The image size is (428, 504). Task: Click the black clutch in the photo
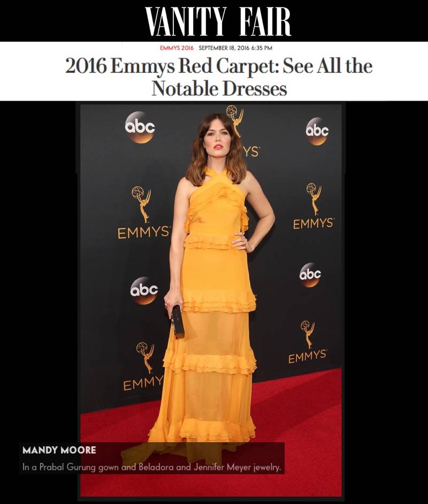point(178,322)
